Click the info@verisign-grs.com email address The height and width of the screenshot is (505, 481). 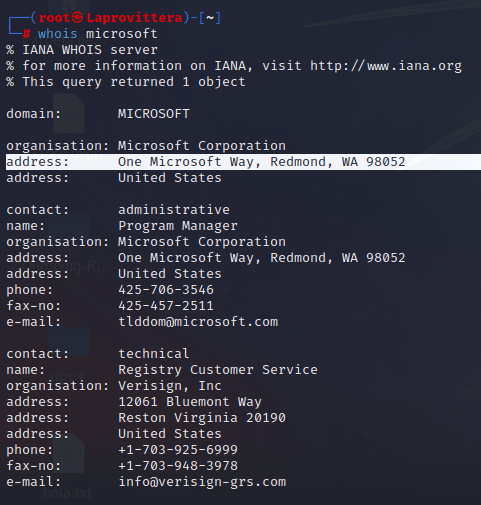(x=202, y=482)
